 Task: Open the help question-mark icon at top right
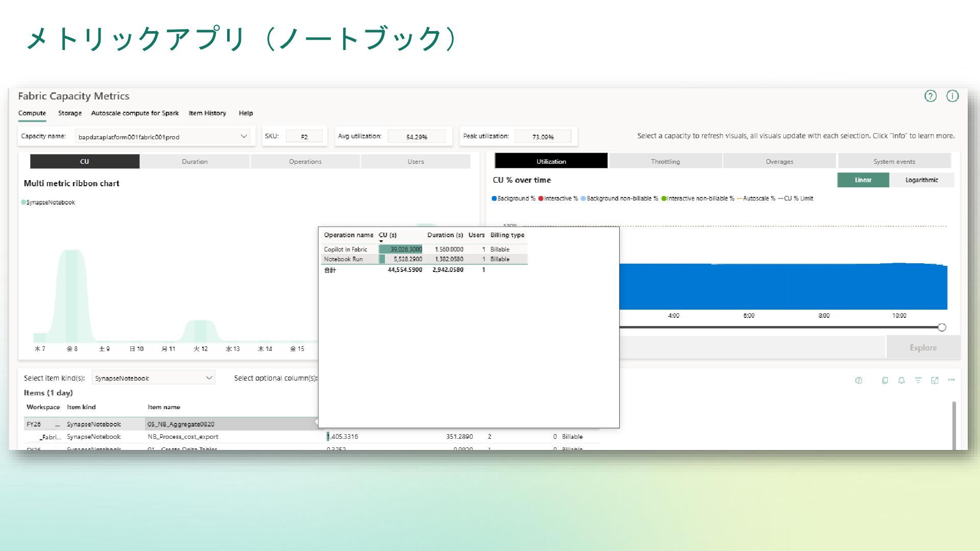[x=930, y=96]
